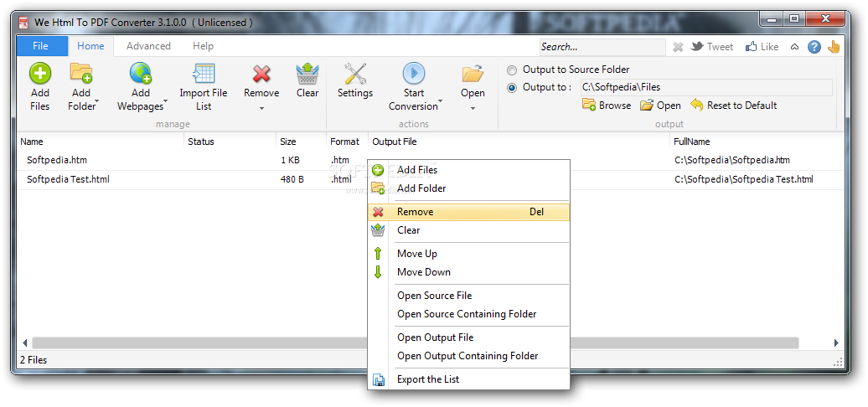Image resolution: width=868 pixels, height=407 pixels.
Task: Sort by the Output File column header
Action: (519, 142)
